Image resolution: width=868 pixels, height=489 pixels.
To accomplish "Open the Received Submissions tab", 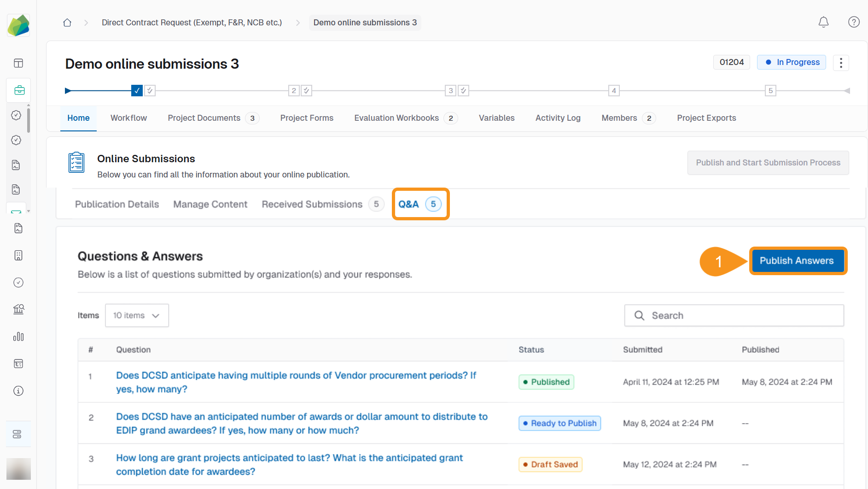I will [x=312, y=204].
